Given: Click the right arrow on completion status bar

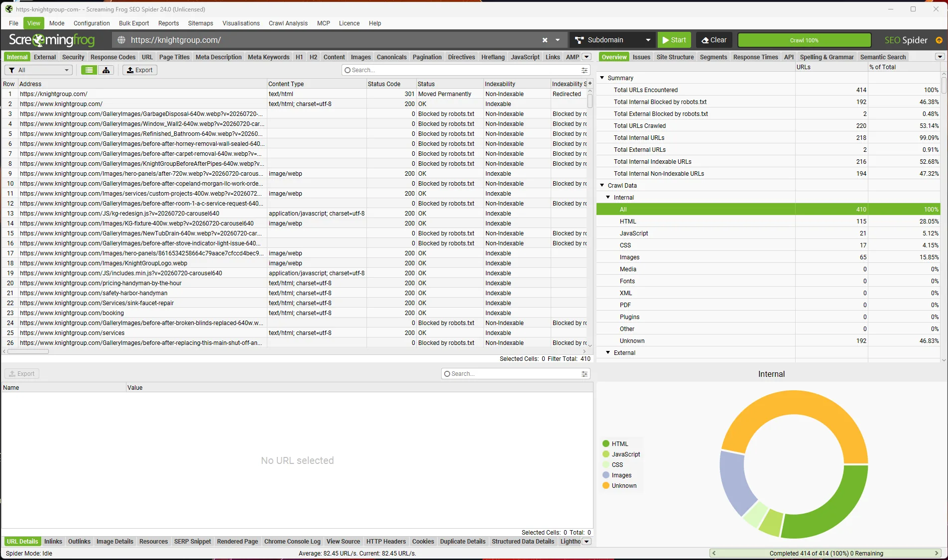Looking at the screenshot, I should pyautogui.click(x=937, y=553).
